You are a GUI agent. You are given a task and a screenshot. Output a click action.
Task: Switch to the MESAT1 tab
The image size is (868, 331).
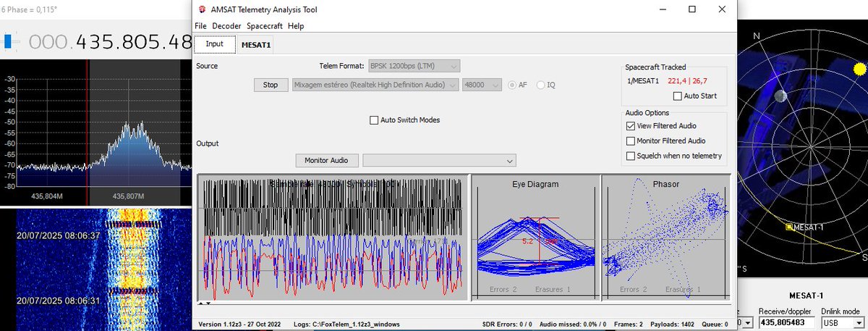coord(257,45)
